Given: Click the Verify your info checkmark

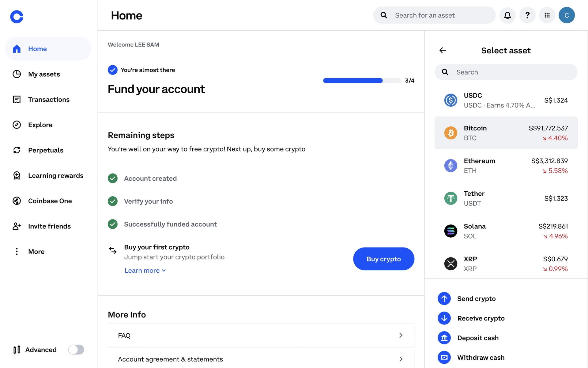Looking at the screenshot, I should (x=113, y=201).
